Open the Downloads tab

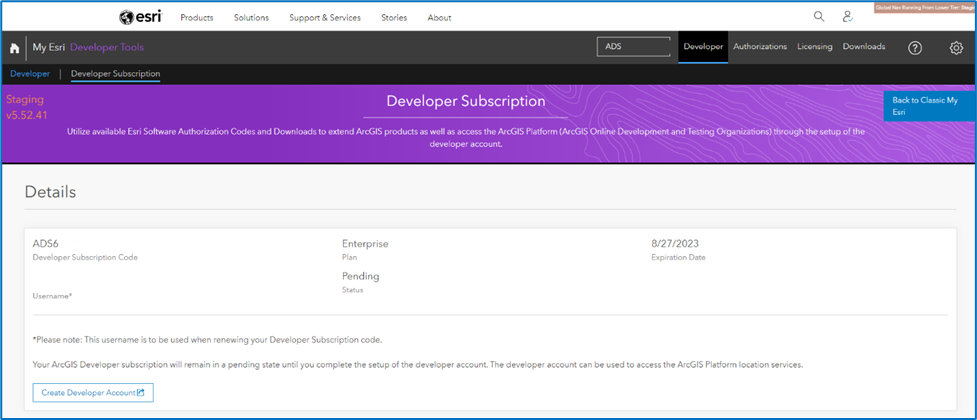(x=864, y=46)
